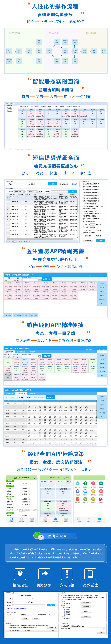Open the 营业报表 icon
Image resolution: width=111 pixels, height=644 pixels.
point(93,499)
